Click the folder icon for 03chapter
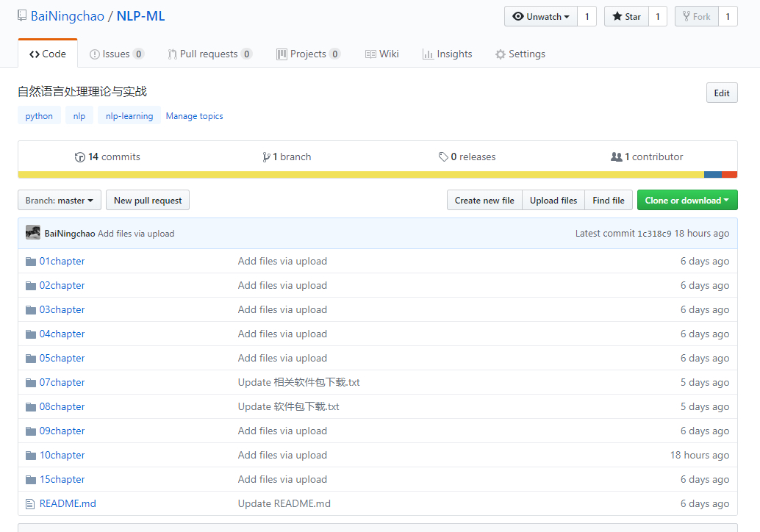The height and width of the screenshot is (532, 760). 31,310
